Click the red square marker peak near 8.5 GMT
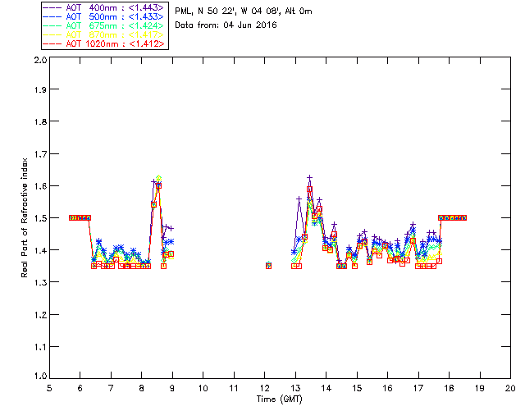The height and width of the screenshot is (420, 525). pos(158,186)
